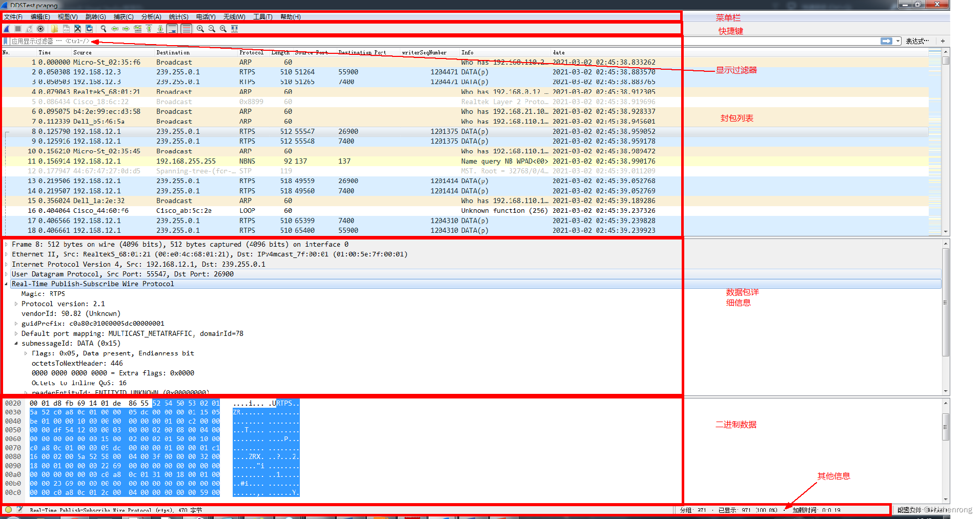Find a packet using the magnifier icon

(x=103, y=29)
